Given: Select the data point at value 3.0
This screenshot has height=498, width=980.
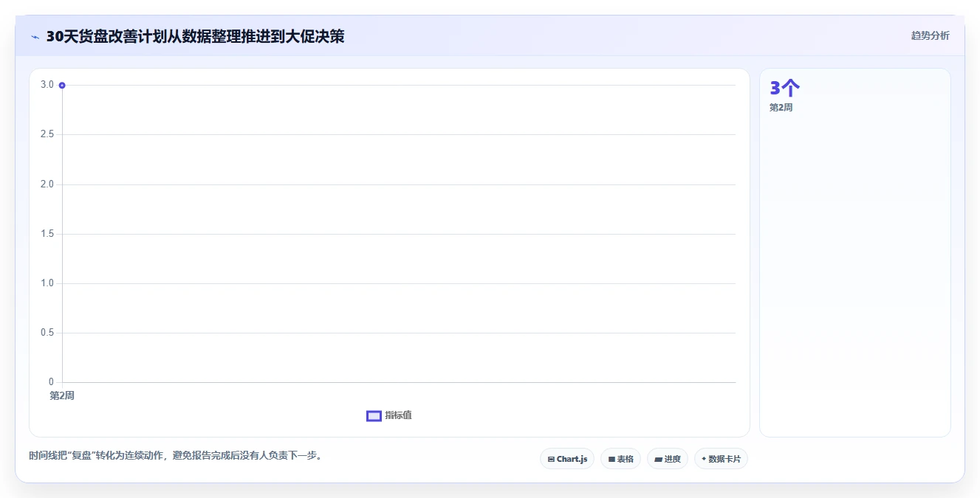Looking at the screenshot, I should pyautogui.click(x=62, y=85).
